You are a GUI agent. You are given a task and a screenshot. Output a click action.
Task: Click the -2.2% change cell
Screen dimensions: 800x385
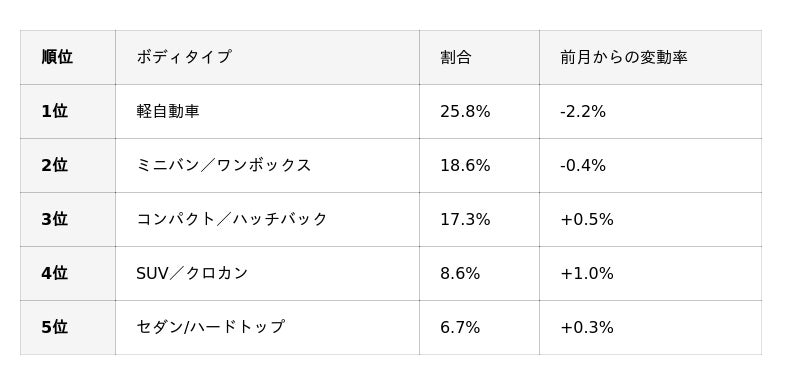pos(651,111)
